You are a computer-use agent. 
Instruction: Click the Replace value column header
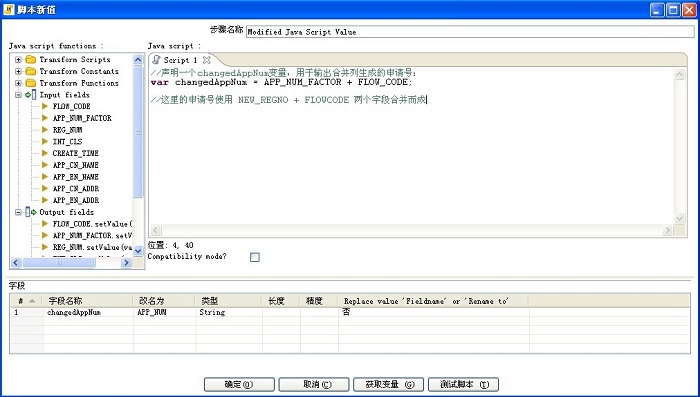coord(433,301)
